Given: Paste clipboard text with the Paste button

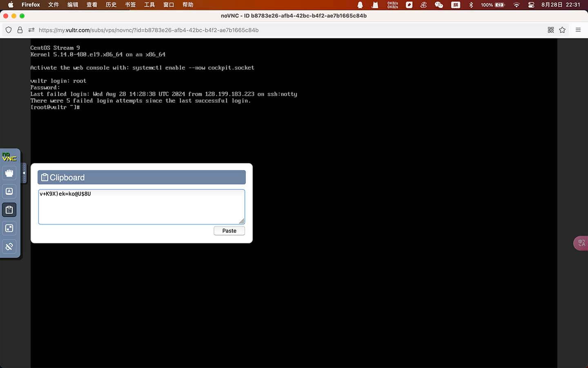Looking at the screenshot, I should 229,231.
